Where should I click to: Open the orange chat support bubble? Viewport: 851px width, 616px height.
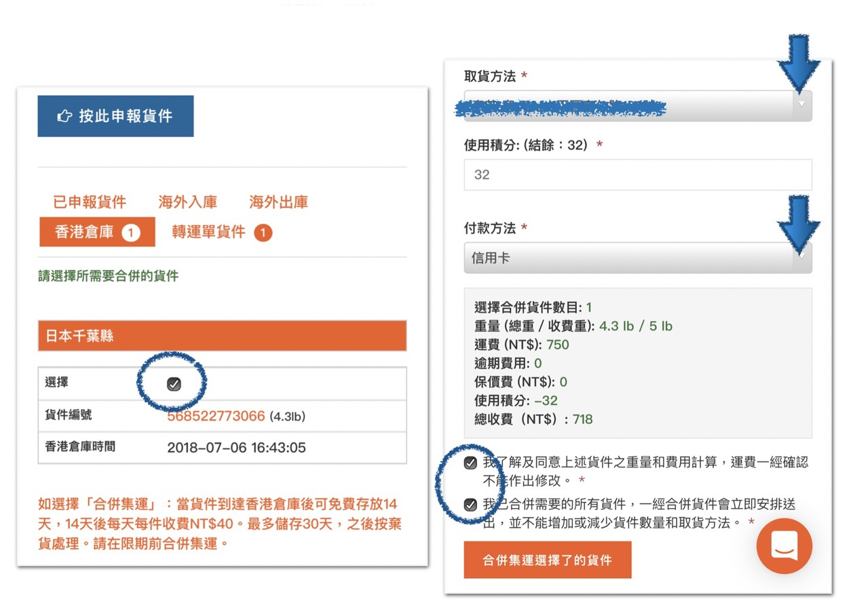pos(784,546)
